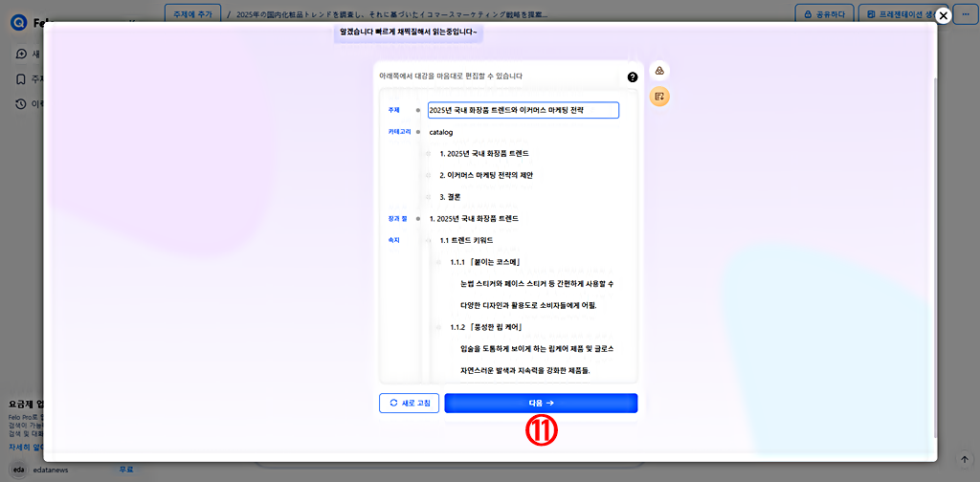The width and height of the screenshot is (980, 482).
Task: Open the 자세히 알아 link in sidebar
Action: click(25, 448)
